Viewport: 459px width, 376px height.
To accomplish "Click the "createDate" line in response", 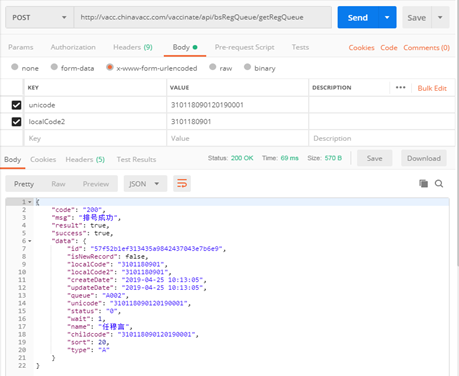I will [x=137, y=280].
